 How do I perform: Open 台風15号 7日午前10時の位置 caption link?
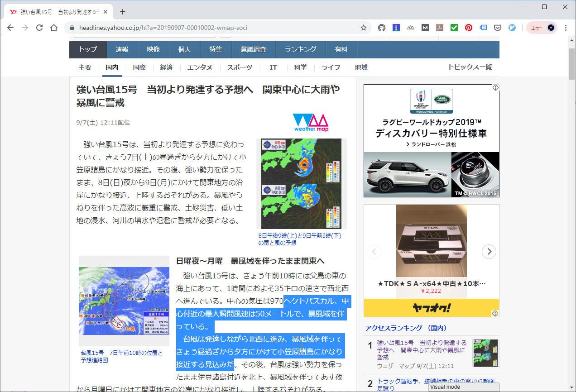pos(122,357)
